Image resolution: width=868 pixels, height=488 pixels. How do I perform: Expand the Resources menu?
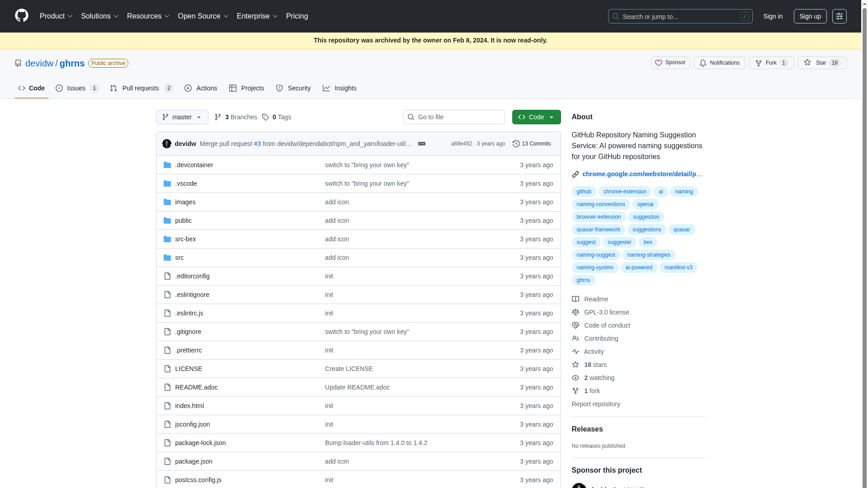pos(148,16)
